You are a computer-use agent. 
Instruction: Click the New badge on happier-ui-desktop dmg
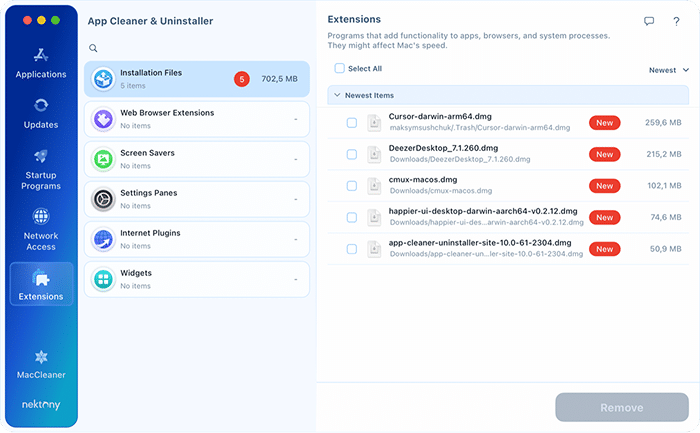point(604,217)
